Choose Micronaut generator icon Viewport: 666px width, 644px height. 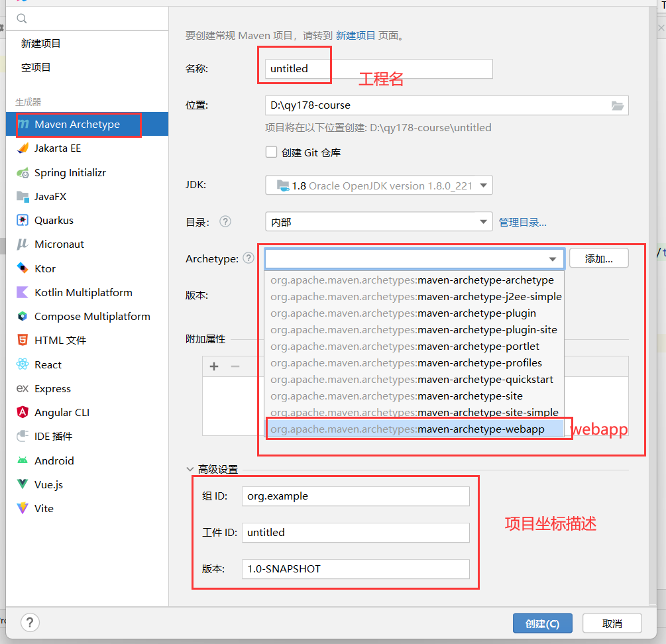(x=23, y=244)
